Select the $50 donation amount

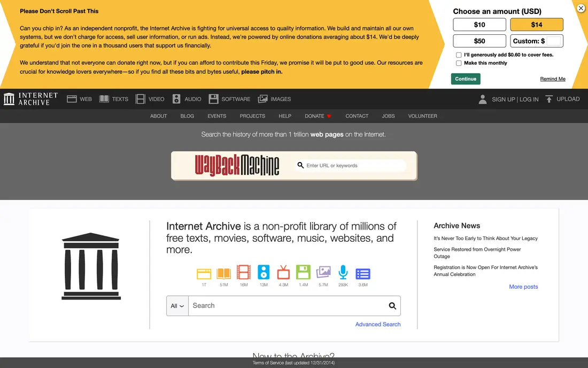(479, 41)
